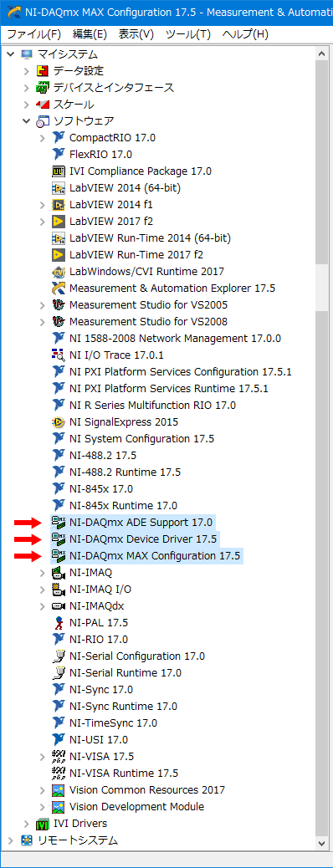The width and height of the screenshot is (333, 868).
Task: Click the NI SignalExpress 2015 icon
Action: (59, 421)
